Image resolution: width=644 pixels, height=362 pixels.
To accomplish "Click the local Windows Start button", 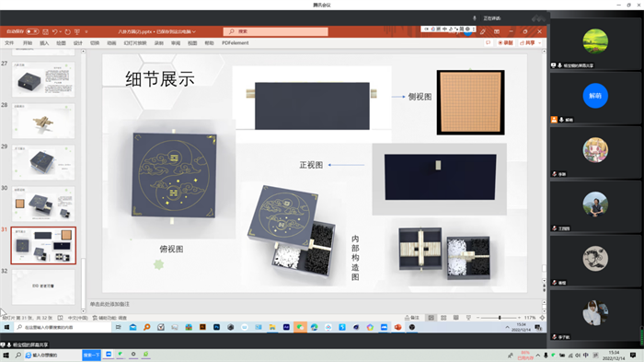I will click(x=6, y=355).
